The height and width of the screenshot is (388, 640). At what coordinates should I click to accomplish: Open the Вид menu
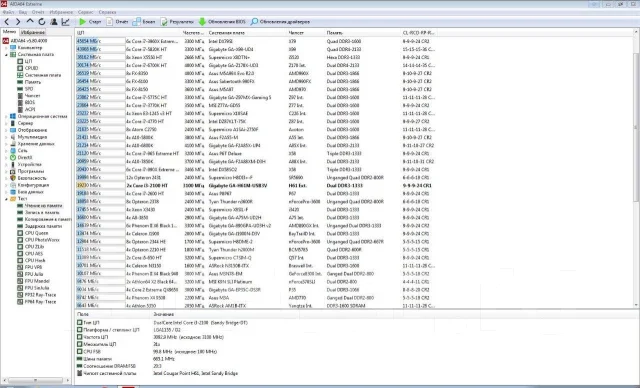[23, 12]
